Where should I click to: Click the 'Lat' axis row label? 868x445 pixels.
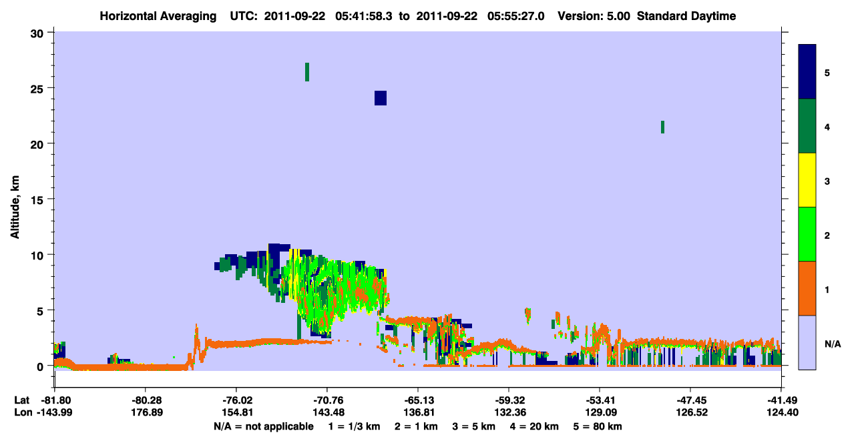click(x=22, y=400)
